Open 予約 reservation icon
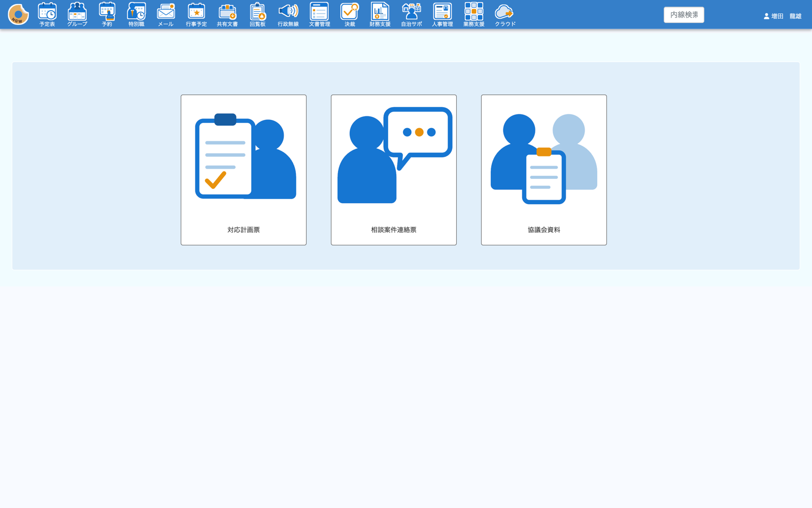 (107, 15)
